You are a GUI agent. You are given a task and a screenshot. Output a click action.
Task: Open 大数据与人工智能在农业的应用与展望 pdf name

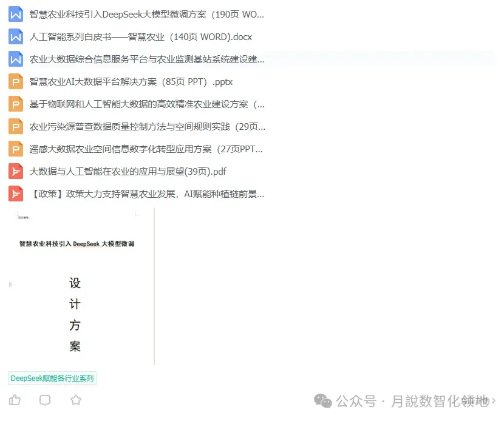(x=128, y=172)
